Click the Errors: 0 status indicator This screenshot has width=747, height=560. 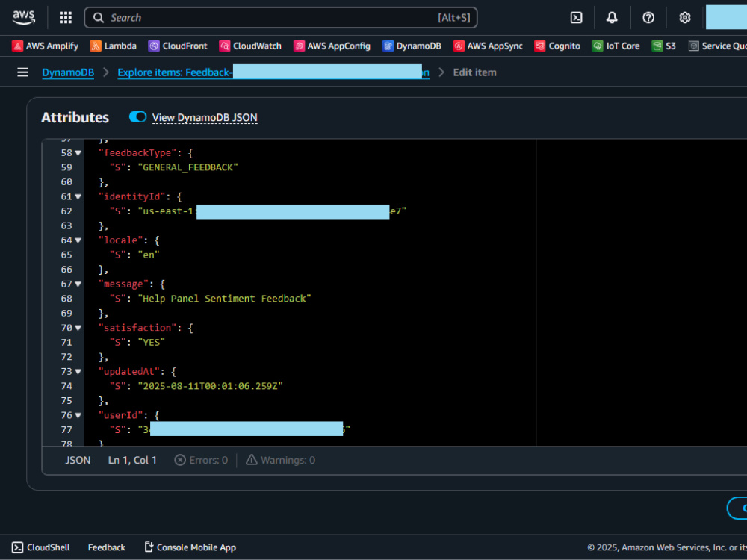201,460
